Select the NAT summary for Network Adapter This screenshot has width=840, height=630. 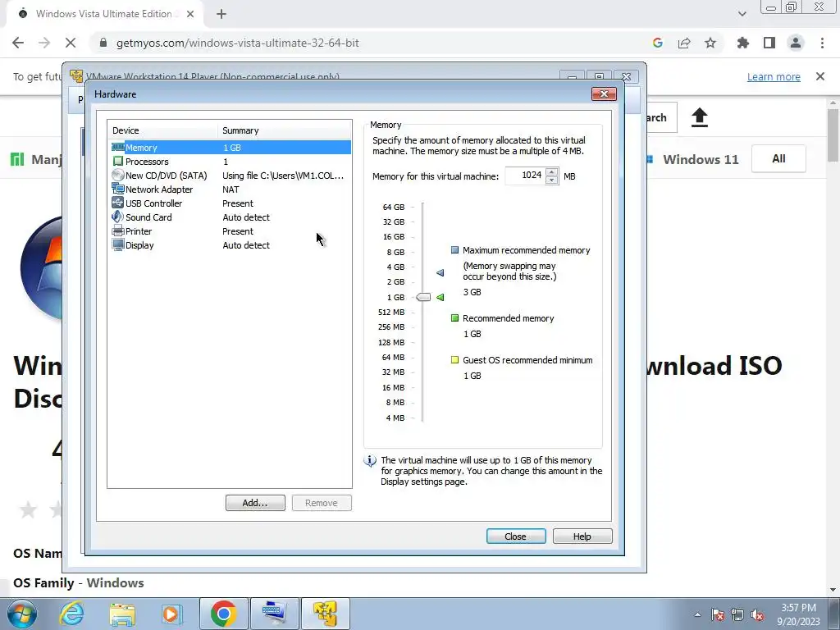[x=231, y=189]
